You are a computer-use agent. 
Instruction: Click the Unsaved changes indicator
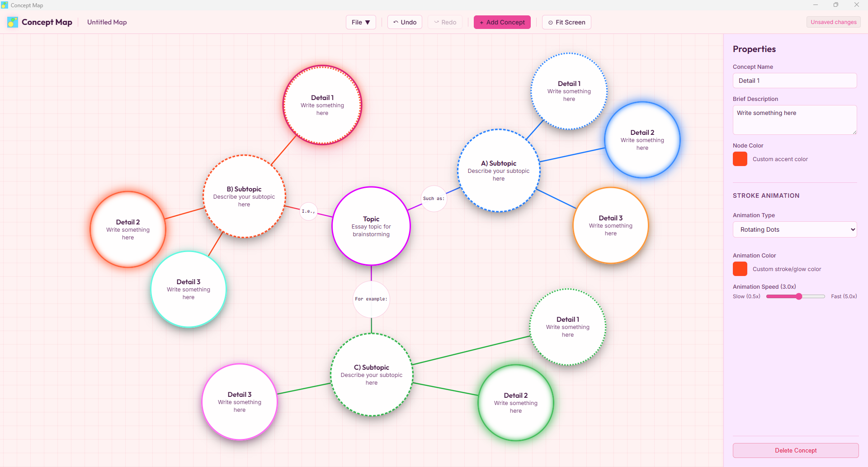click(x=833, y=22)
